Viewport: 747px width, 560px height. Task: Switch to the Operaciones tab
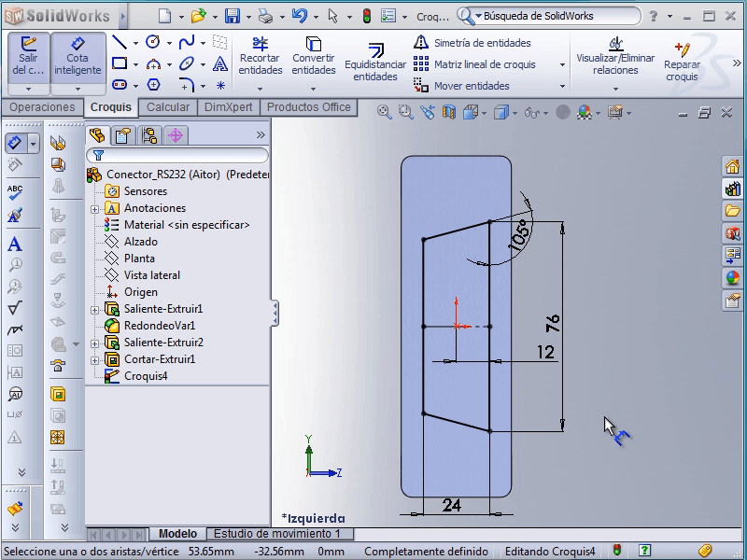(42, 107)
